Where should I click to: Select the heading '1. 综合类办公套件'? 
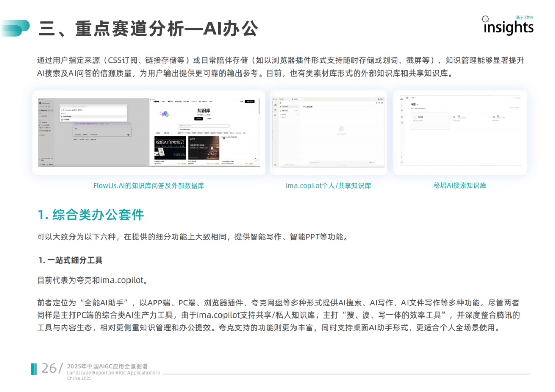[90, 215]
